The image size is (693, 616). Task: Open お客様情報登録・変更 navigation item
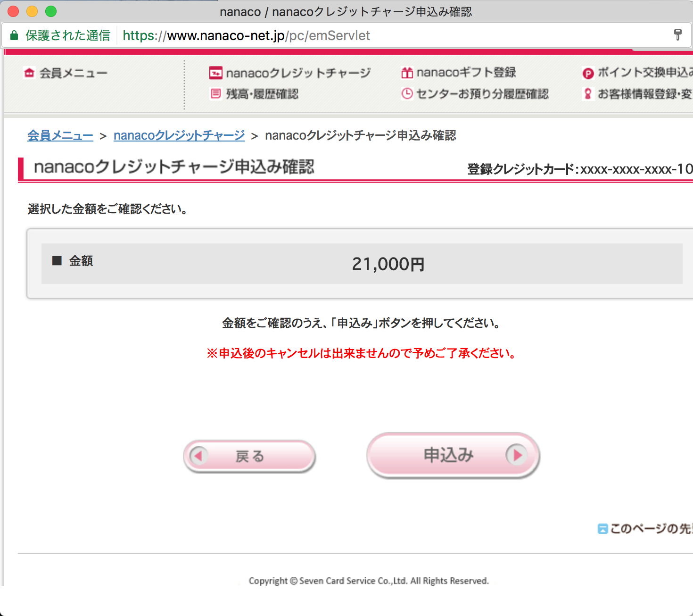645,94
